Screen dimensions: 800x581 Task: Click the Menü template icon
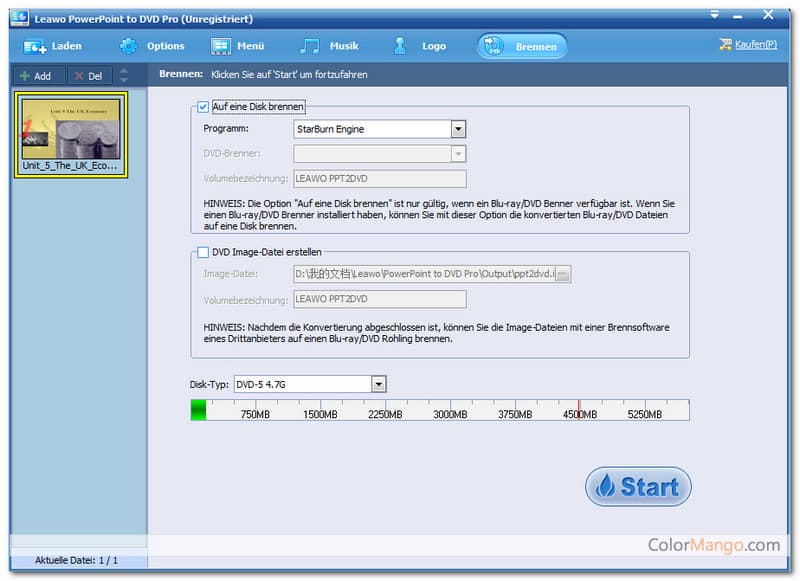coord(221,46)
